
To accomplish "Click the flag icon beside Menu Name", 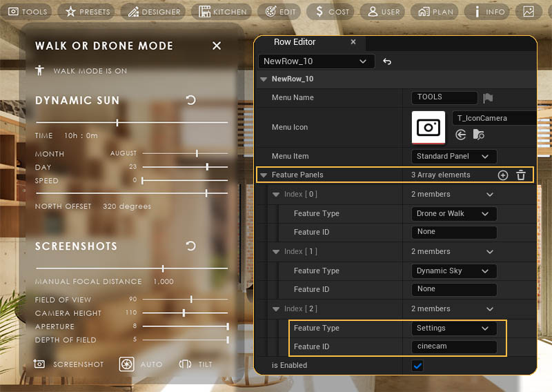I will coord(488,98).
